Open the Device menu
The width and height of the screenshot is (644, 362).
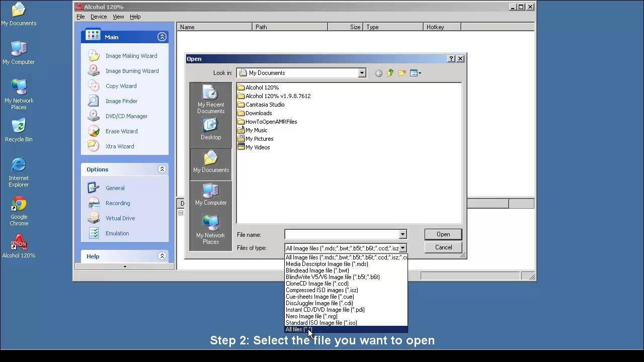click(x=99, y=17)
